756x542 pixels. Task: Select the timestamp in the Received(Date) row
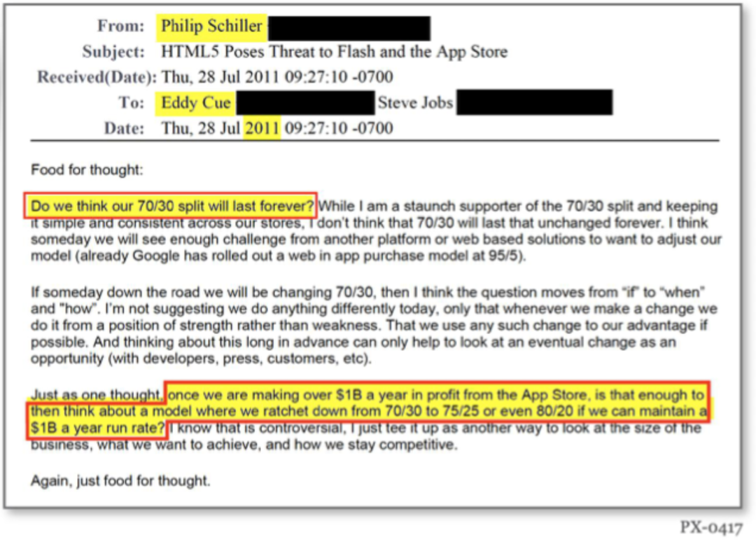277,77
